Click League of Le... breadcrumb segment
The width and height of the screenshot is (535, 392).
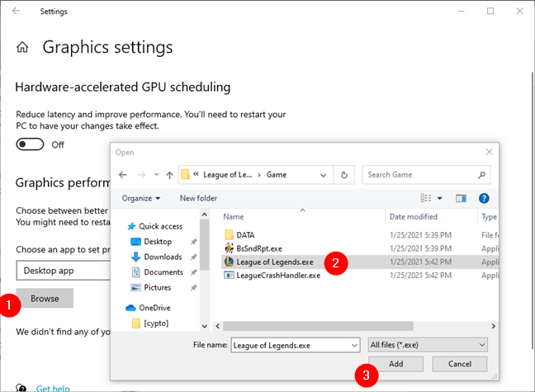tap(228, 175)
